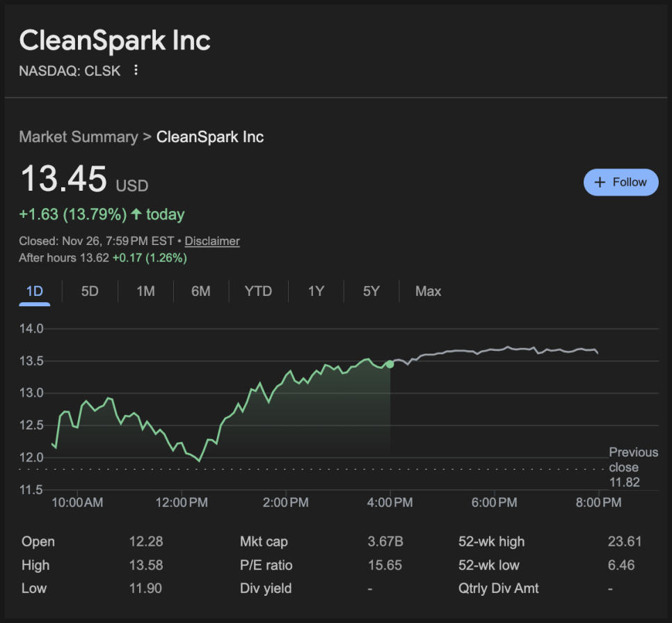Select the 1D chart range tab
672x623 pixels.
point(34,291)
